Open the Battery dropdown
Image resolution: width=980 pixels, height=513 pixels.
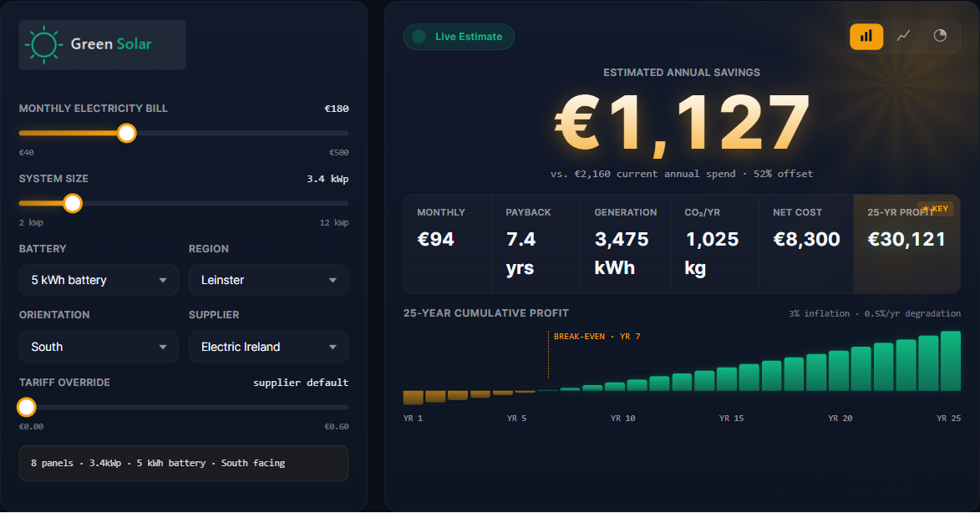(99, 280)
